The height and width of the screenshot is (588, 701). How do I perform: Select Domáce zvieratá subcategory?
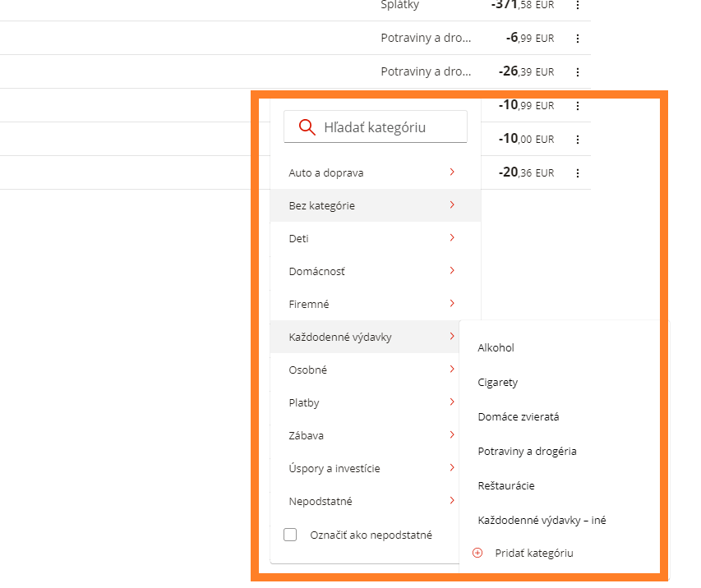pos(519,417)
